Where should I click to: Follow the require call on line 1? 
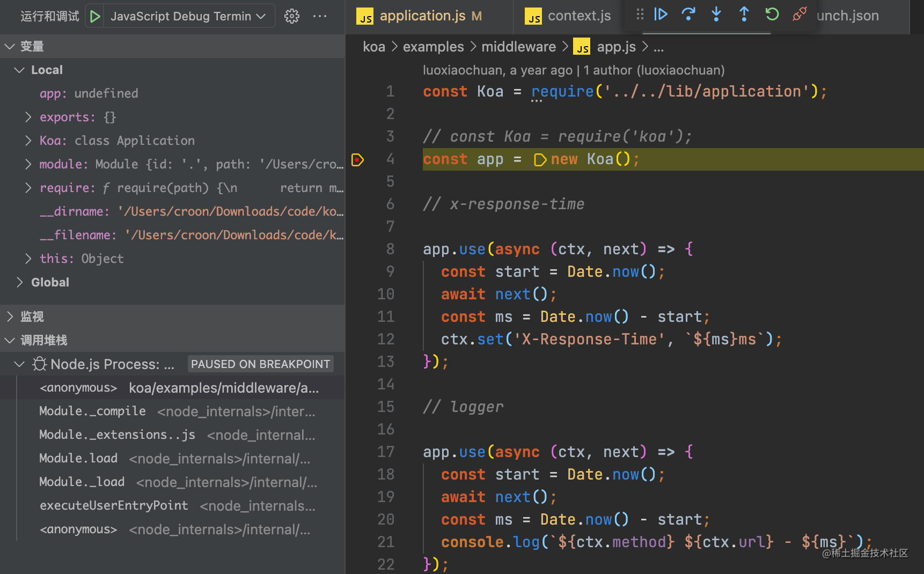point(562,91)
